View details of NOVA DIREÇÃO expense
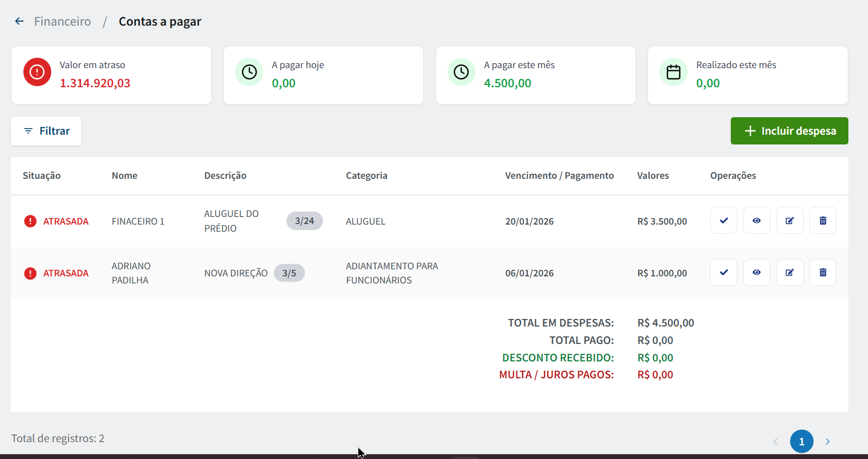The image size is (868, 459). [756, 273]
